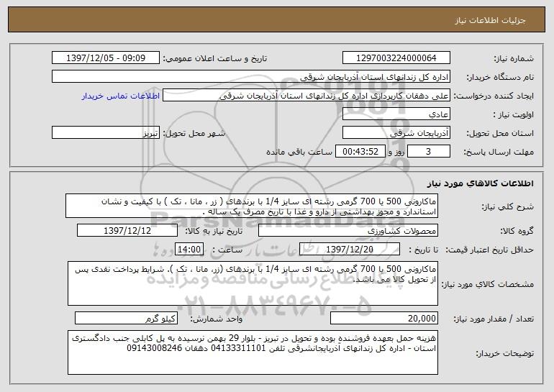The width and height of the screenshot is (554, 392).
Task: Click the label واحد شمارش
Action: click(x=217, y=319)
